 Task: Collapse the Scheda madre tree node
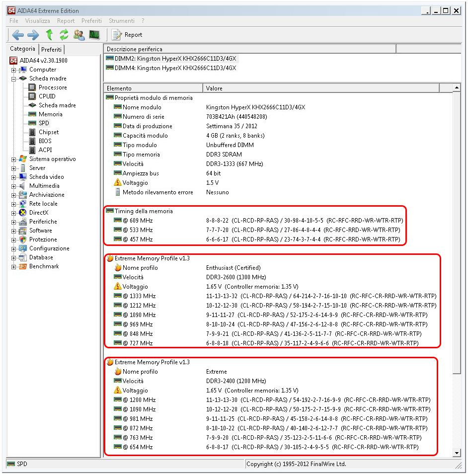pyautogui.click(x=13, y=79)
